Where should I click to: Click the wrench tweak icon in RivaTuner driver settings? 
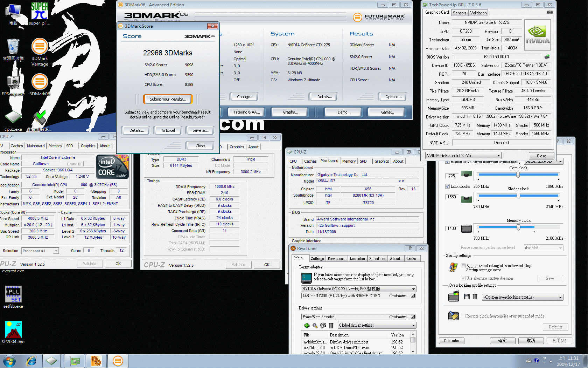pos(323,326)
